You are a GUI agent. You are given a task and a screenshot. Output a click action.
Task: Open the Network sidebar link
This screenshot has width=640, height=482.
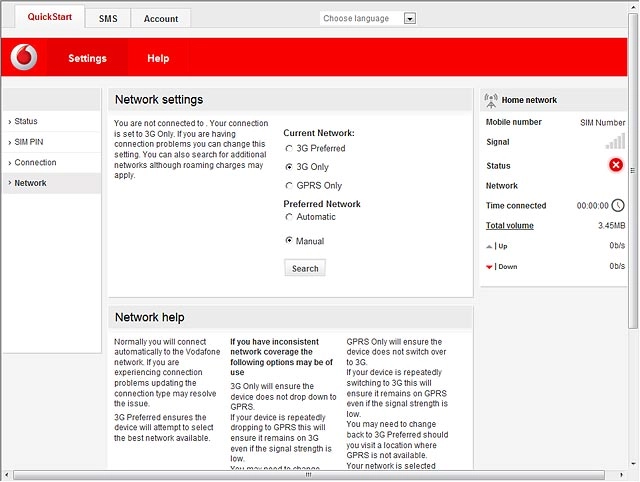tap(30, 183)
